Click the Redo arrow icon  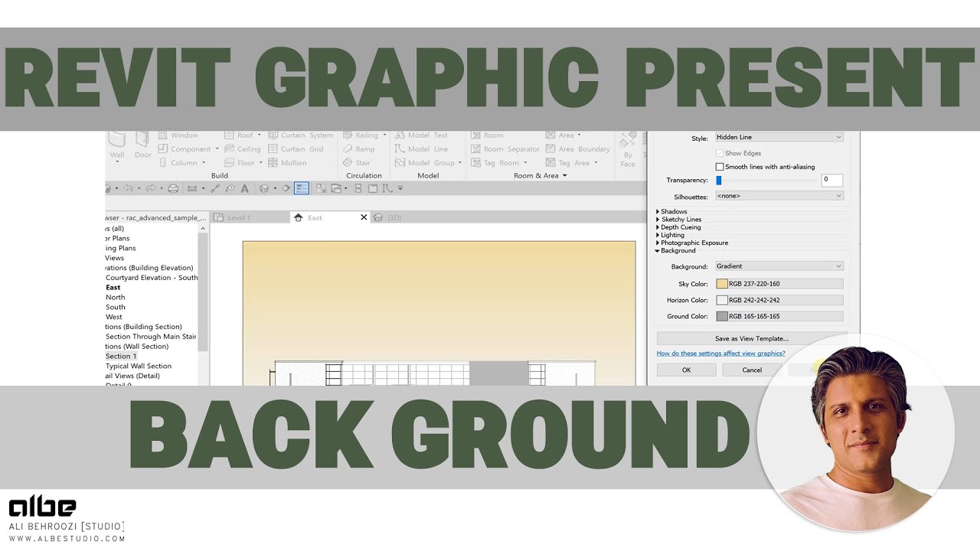149,188
